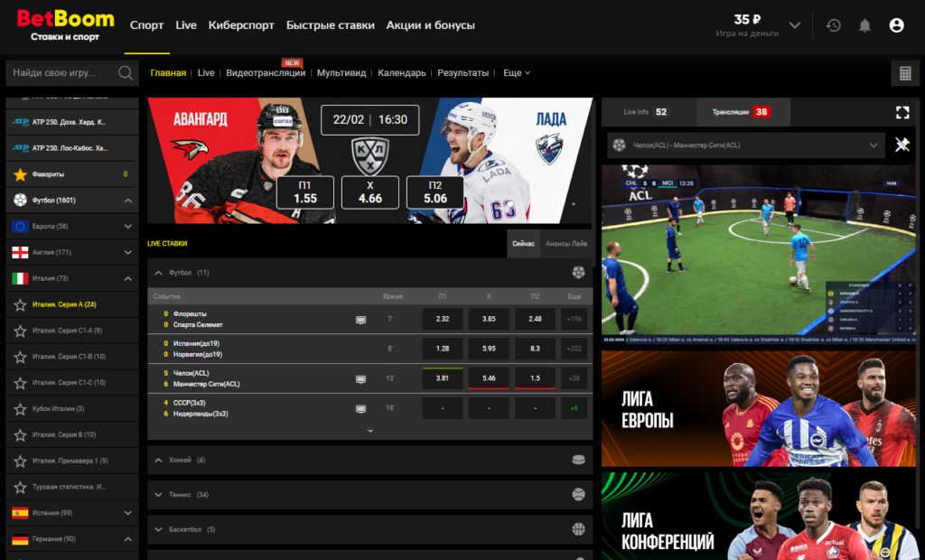Favorite Италия. Серия А star
Viewport: 925px width, 560px height.
20,304
